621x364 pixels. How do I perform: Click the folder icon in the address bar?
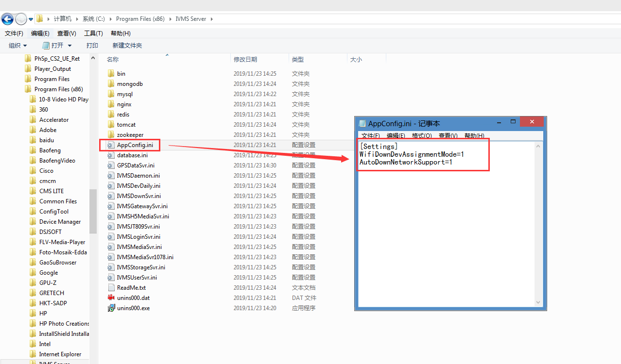[x=39, y=19]
